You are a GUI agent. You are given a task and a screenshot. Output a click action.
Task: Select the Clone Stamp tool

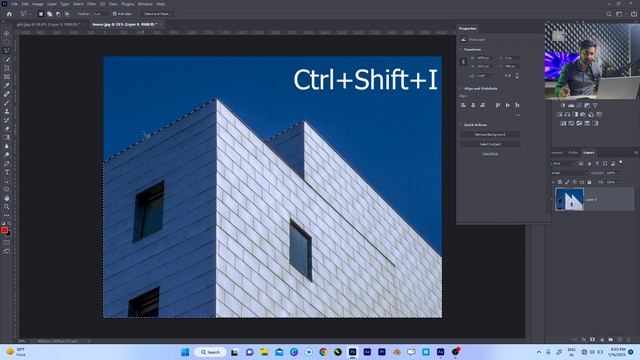click(x=7, y=111)
